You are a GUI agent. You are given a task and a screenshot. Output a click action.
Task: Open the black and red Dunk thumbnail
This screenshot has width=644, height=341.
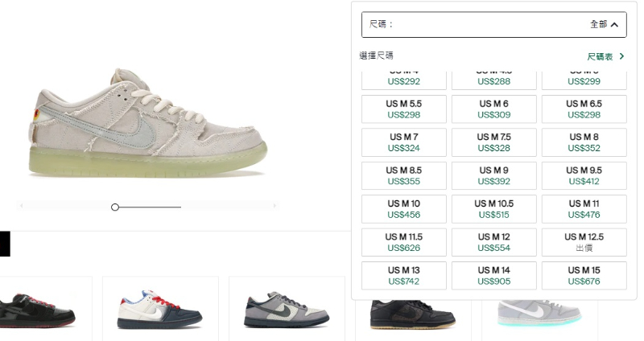[37, 310]
